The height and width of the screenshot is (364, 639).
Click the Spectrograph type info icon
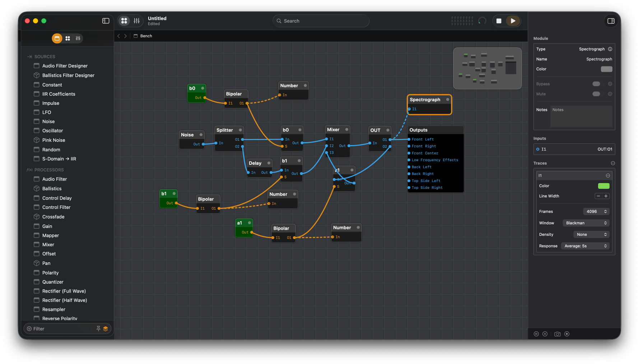tap(610, 49)
